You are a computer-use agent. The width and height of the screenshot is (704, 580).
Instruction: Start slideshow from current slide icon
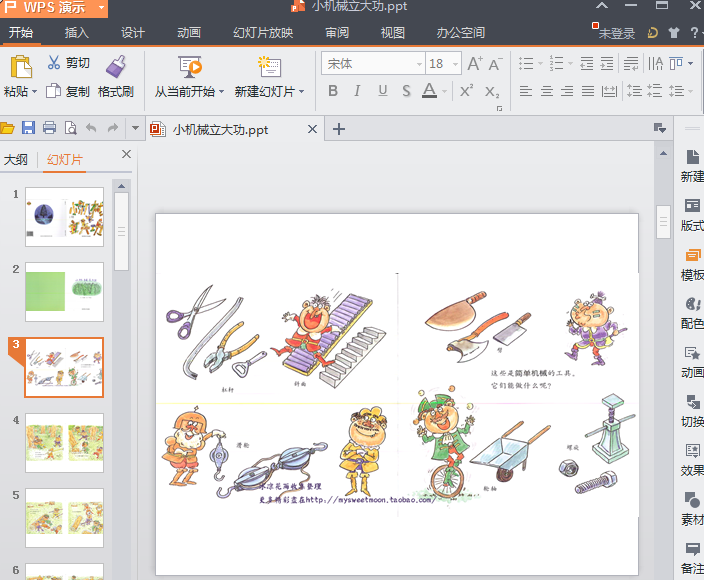190,67
